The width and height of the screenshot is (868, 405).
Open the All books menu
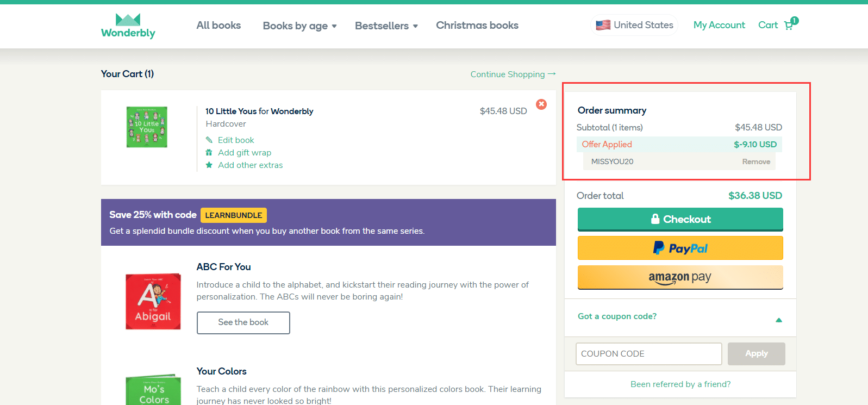click(218, 26)
